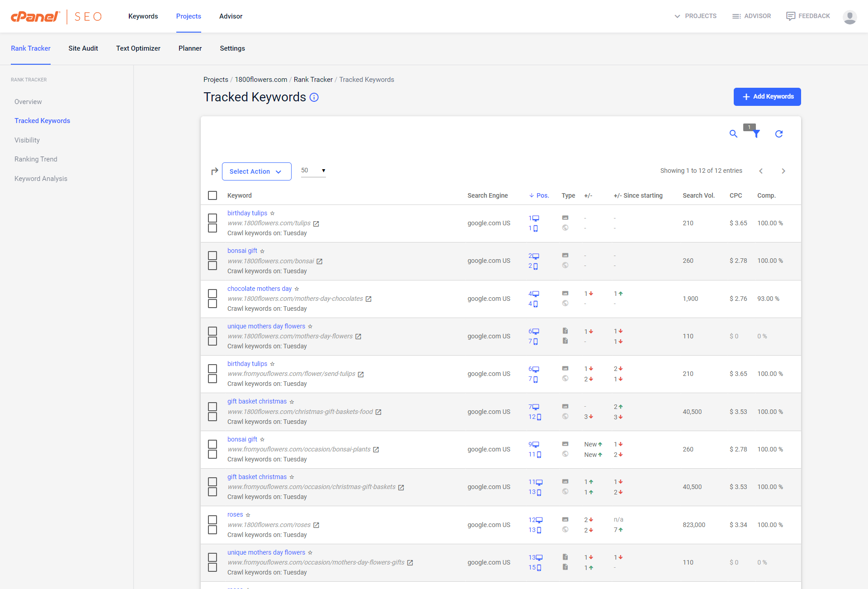Click the Add Keywords button
Image resolution: width=868 pixels, height=589 pixels.
(x=767, y=97)
